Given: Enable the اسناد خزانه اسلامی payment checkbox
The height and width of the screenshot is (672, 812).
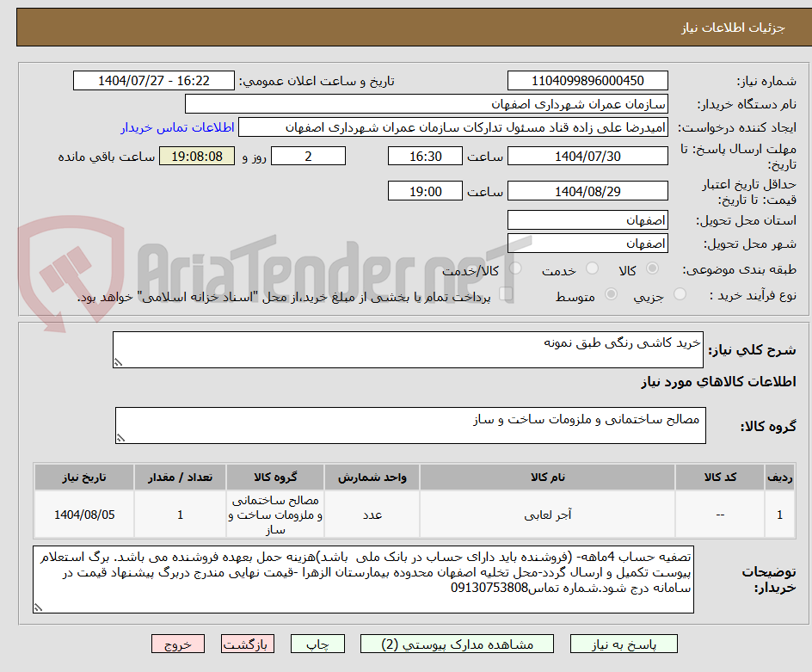Looking at the screenshot, I should coord(504,295).
